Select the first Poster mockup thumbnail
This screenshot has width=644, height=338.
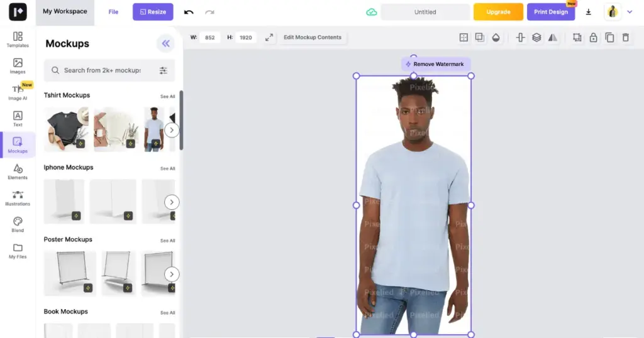(70, 273)
